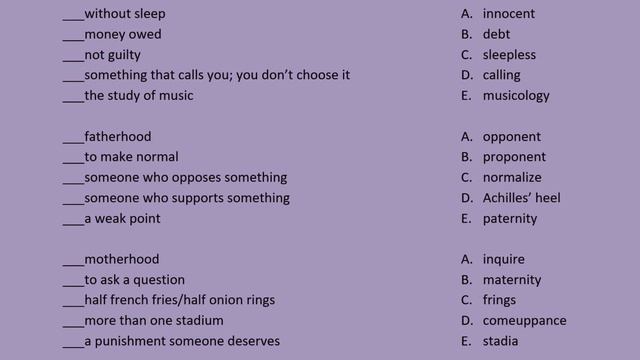Image resolution: width=640 pixels, height=360 pixels.
Task: Click the blank before 'to make normal'
Action: click(73, 162)
